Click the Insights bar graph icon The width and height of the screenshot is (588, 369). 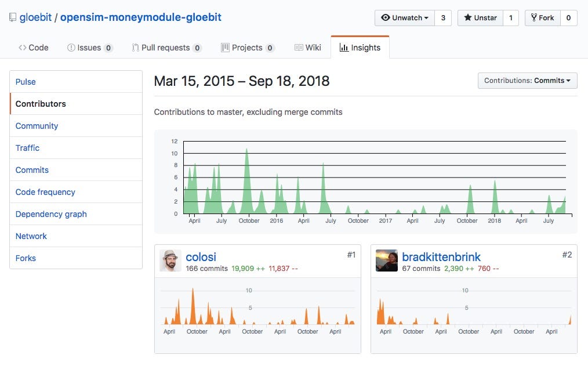344,48
